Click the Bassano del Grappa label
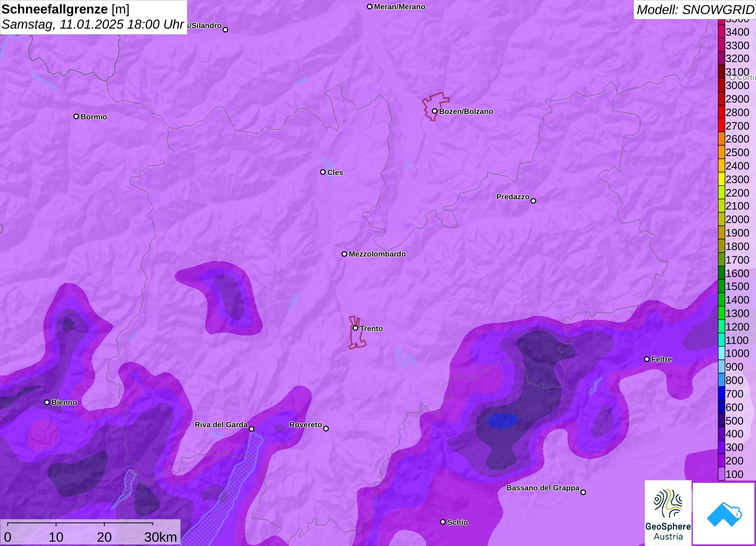This screenshot has height=546, width=756. (543, 488)
